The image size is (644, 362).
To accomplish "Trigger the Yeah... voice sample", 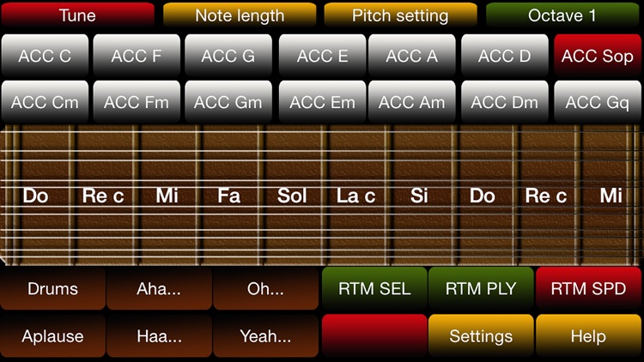I will [265, 336].
